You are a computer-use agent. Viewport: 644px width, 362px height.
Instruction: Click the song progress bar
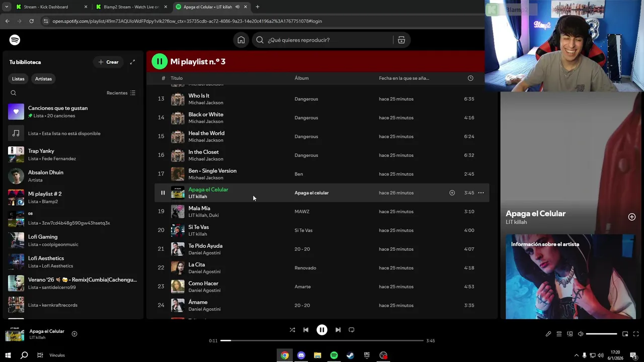tap(322, 340)
